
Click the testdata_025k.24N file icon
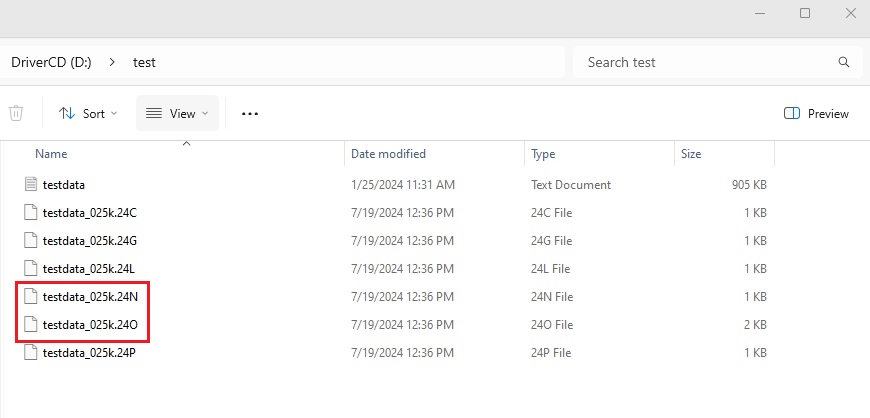click(30, 297)
